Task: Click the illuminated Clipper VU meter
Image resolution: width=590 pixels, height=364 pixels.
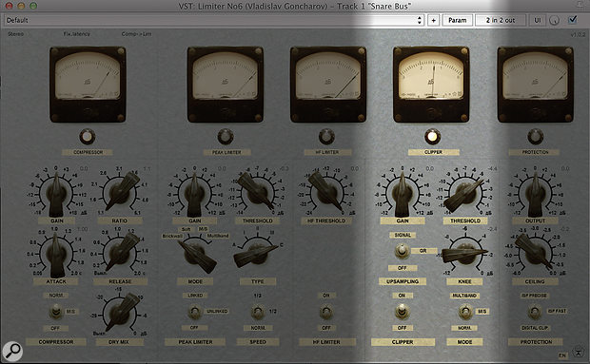Action: [431, 85]
